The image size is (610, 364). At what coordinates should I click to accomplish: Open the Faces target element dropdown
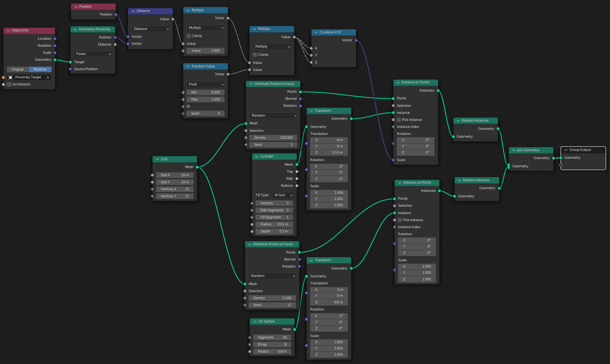(x=93, y=54)
